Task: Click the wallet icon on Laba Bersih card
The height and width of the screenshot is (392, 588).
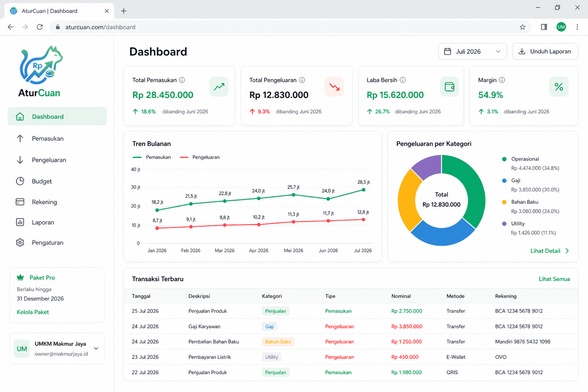Action: tap(449, 87)
